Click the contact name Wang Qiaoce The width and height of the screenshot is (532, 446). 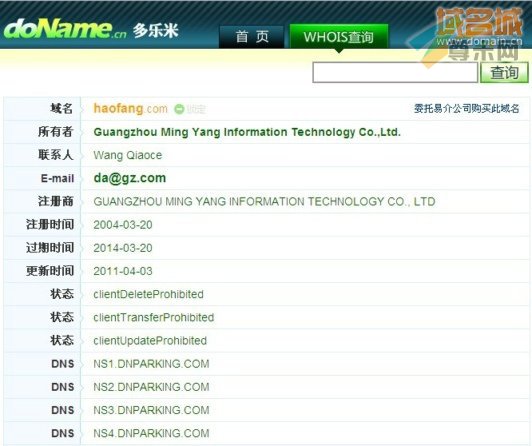click(x=128, y=155)
